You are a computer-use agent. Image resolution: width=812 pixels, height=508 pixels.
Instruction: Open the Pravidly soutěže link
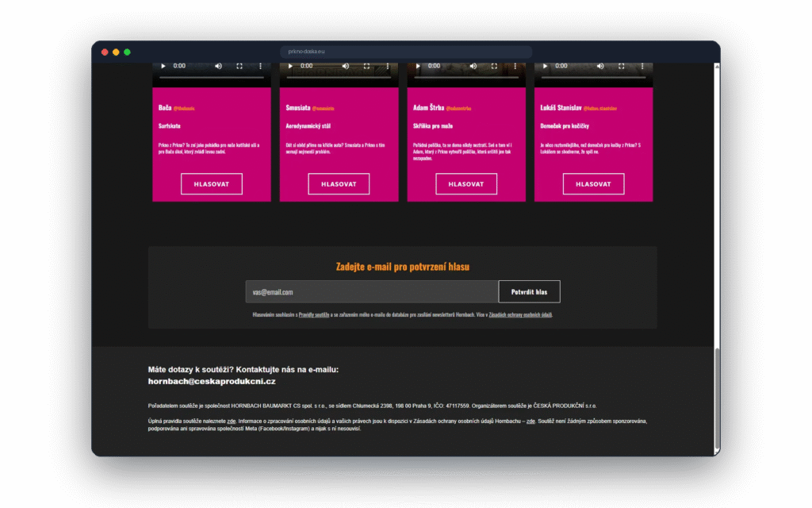click(314, 314)
